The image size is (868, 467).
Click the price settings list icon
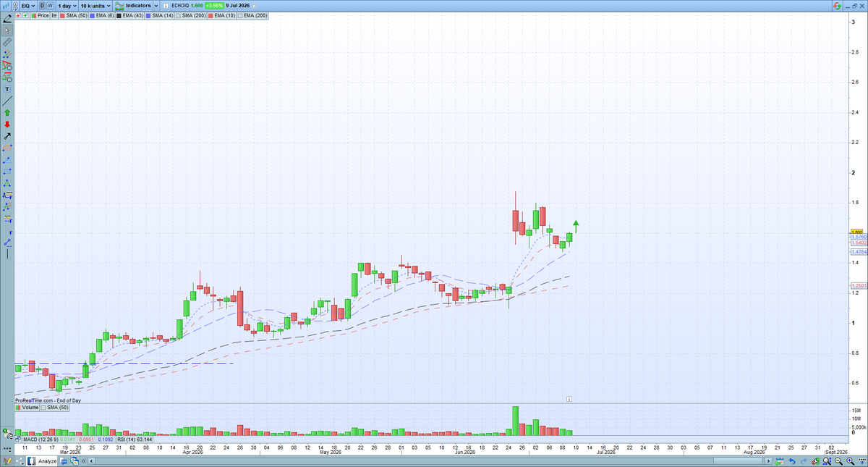point(54,15)
